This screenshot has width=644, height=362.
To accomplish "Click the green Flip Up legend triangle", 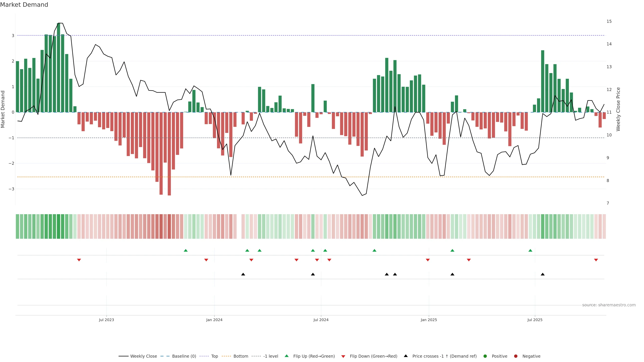I will pos(287,356).
